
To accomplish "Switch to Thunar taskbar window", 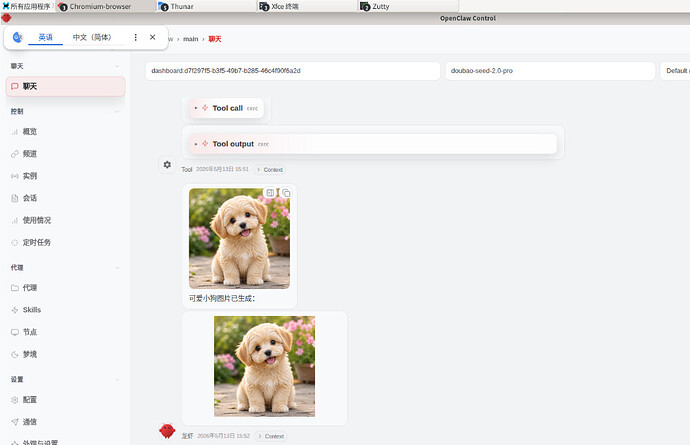I will (x=207, y=7).
